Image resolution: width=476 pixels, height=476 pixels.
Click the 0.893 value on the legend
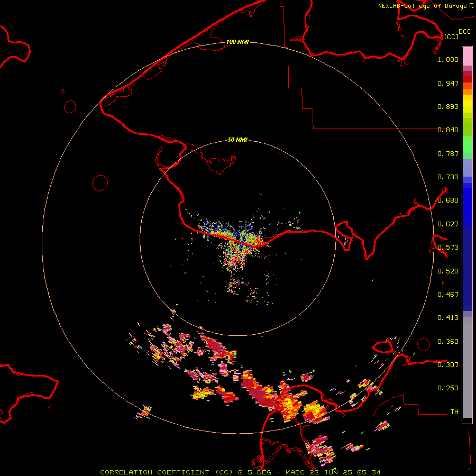448,106
